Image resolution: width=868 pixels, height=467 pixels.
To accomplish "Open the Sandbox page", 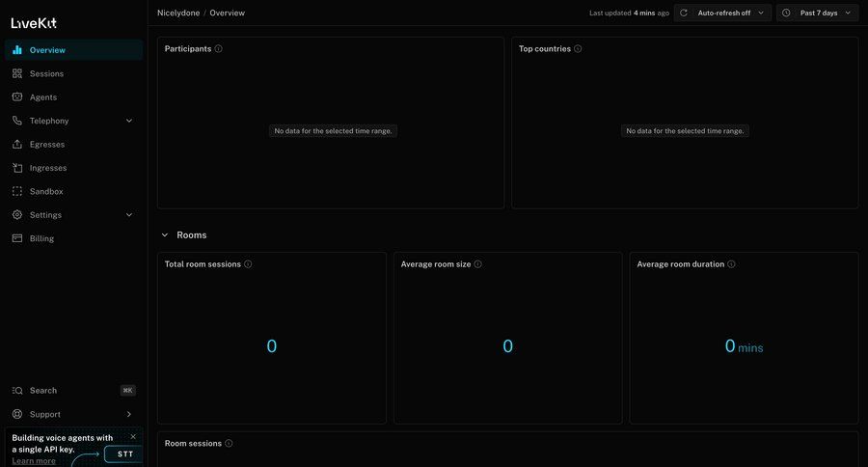I will click(x=73, y=191).
